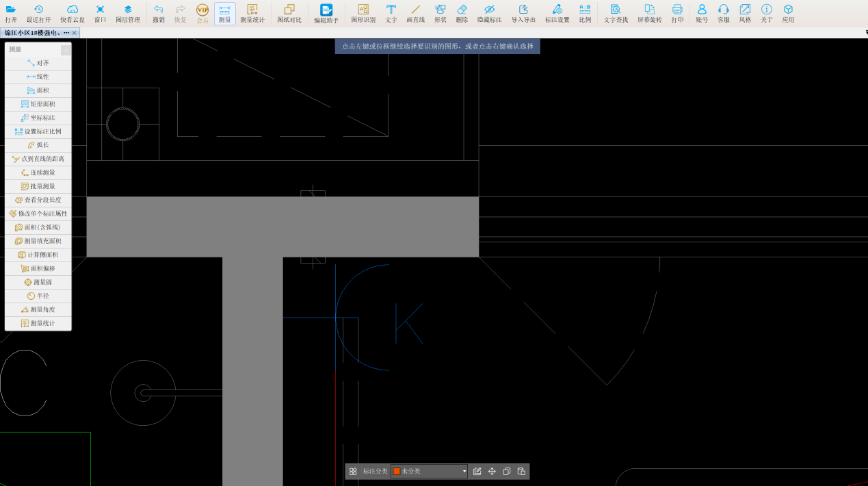Image resolution: width=868 pixels, height=486 pixels.
Task: Click the 测量角度 button
Action: pos(38,309)
